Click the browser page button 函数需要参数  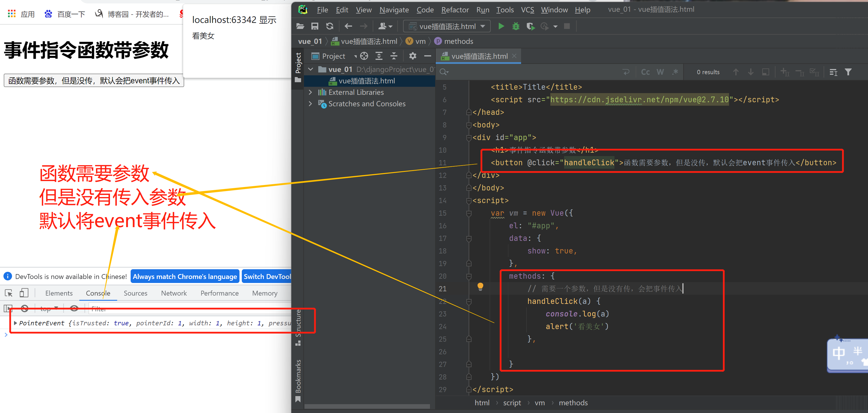coord(94,80)
